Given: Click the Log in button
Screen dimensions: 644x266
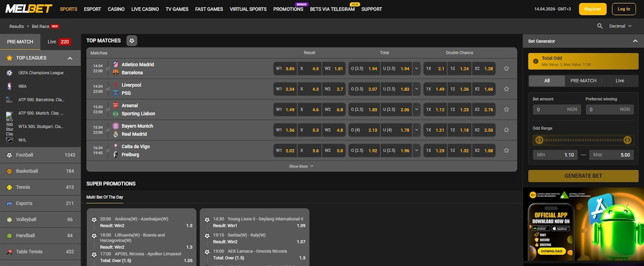Looking at the screenshot, I should click(x=624, y=9).
